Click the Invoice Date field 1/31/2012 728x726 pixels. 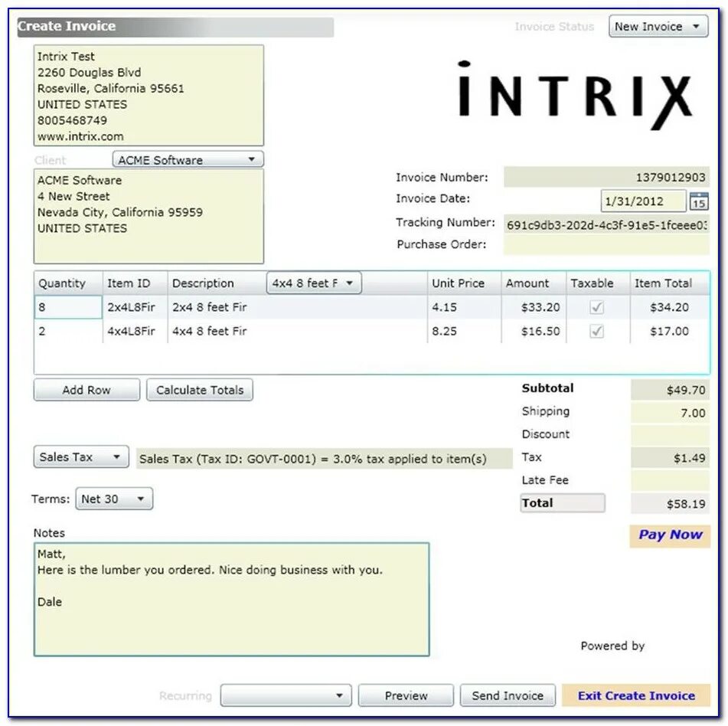tap(643, 201)
